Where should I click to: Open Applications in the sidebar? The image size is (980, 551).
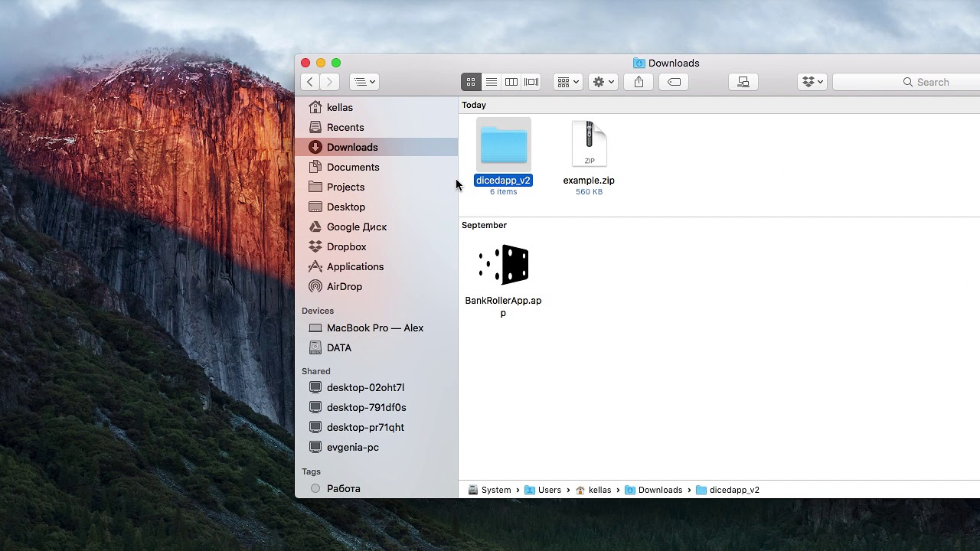[377, 266]
